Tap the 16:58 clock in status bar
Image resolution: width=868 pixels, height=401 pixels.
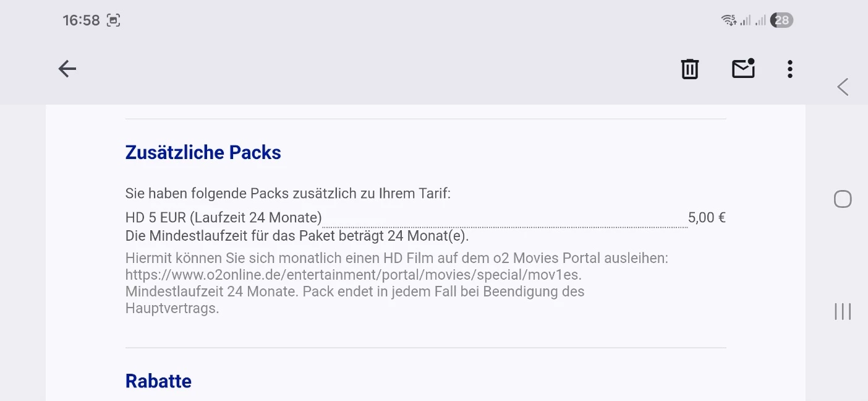81,20
